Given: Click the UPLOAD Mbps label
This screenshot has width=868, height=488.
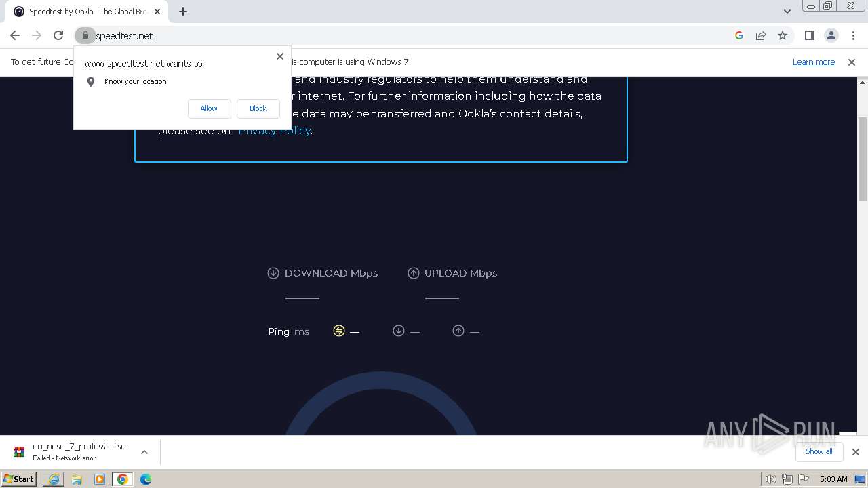Looking at the screenshot, I should [x=460, y=273].
